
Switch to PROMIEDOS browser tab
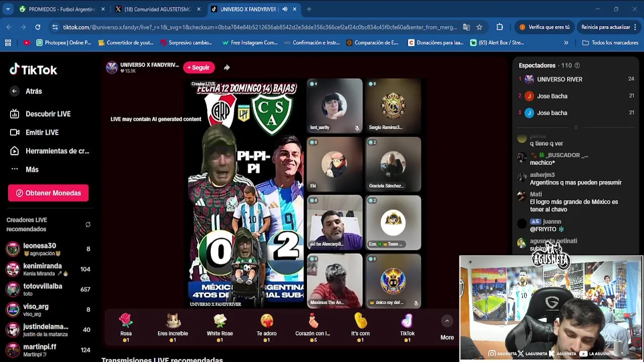tap(61, 9)
